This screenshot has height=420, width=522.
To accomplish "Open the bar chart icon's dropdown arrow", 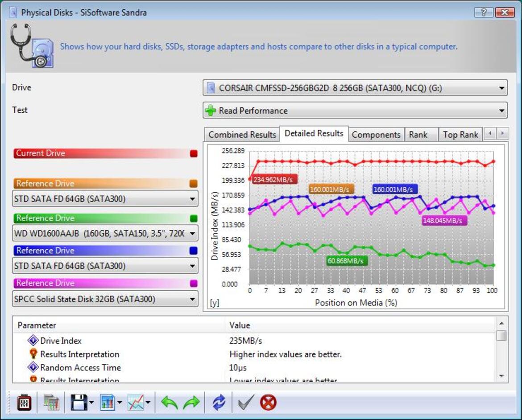I will (120, 403).
